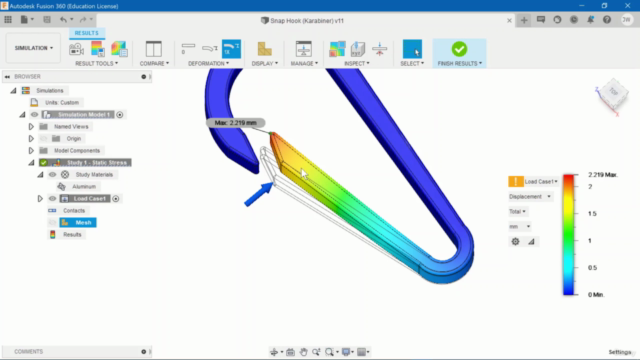The width and height of the screenshot is (640, 360).
Task: Toggle visibility of Load Case1
Action: (52, 199)
